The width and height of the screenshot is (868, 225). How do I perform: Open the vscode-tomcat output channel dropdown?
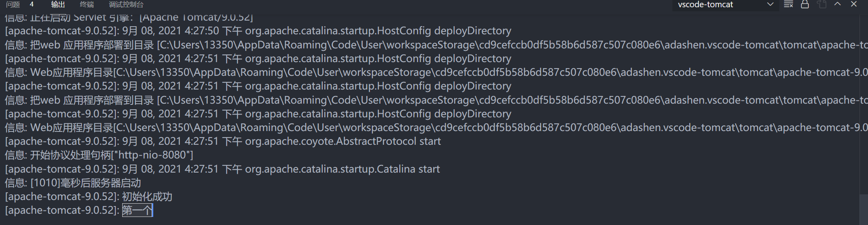click(725, 5)
